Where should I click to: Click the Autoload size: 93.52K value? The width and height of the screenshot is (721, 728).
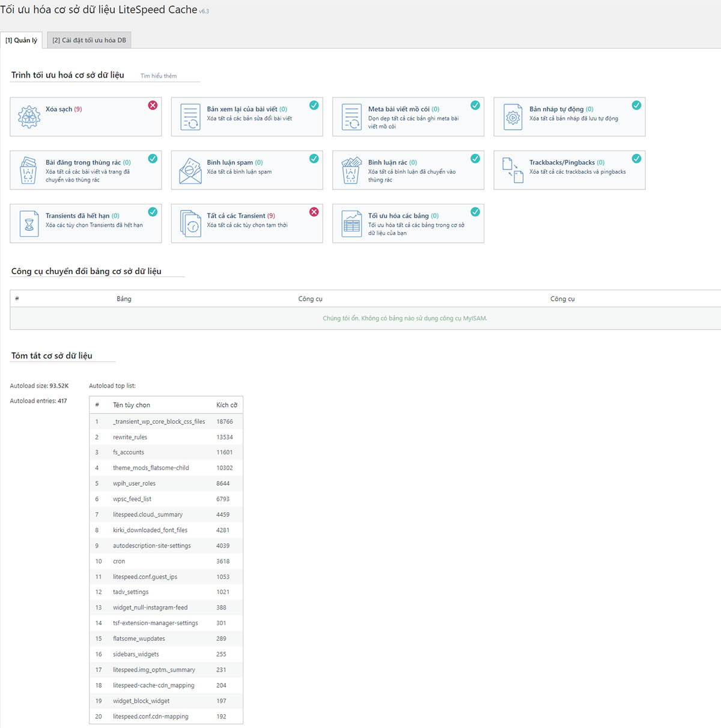(x=39, y=386)
